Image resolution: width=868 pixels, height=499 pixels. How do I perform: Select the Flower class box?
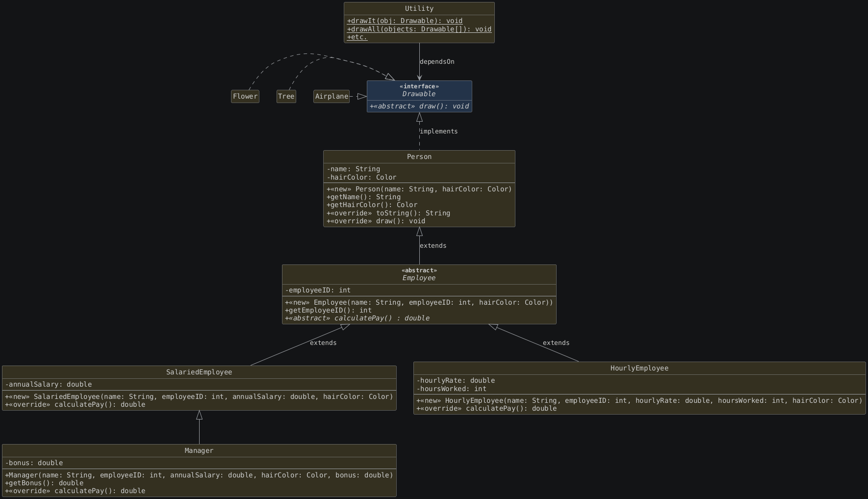[x=245, y=96]
